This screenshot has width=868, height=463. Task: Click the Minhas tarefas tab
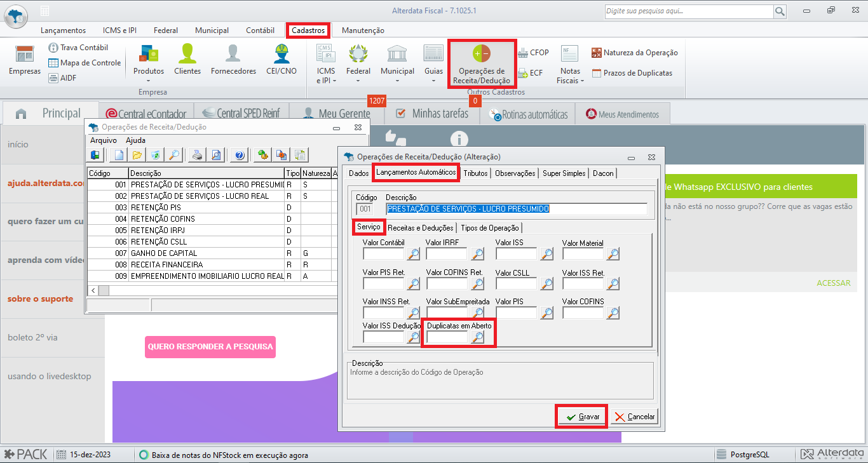point(432,114)
